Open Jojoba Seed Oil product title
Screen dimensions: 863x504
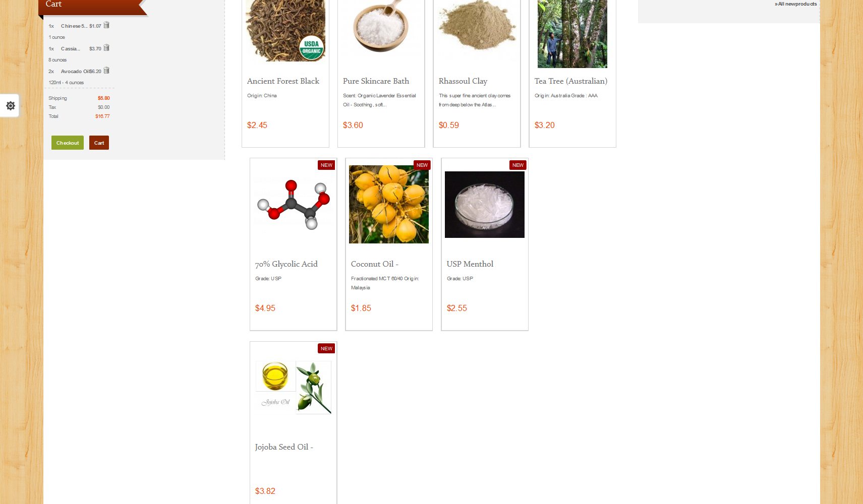pos(284,447)
